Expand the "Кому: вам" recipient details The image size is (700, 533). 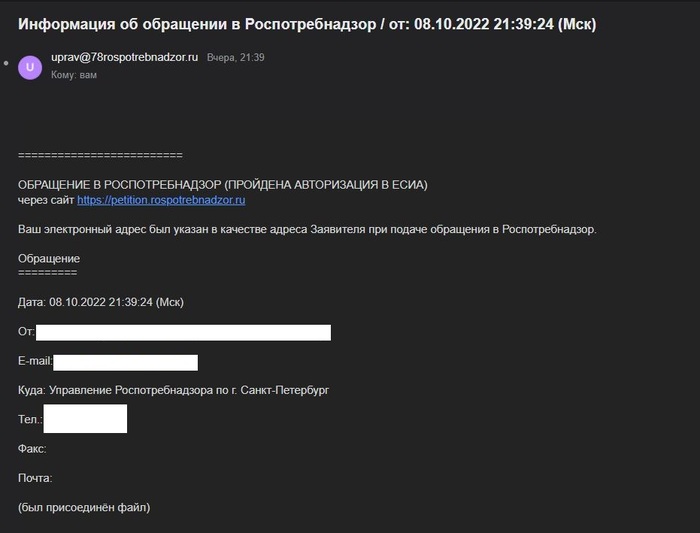[75, 75]
